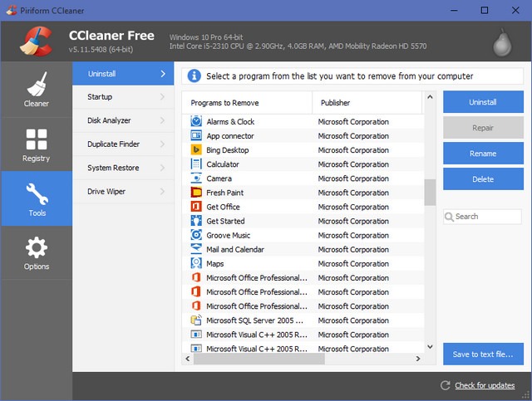
Task: Click the Camera app icon
Action: click(x=196, y=178)
